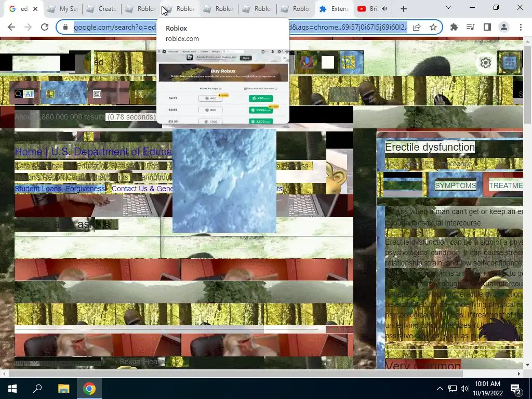Click the vertical page scrollbar thumb
The width and height of the screenshot is (532, 399).
[x=528, y=85]
